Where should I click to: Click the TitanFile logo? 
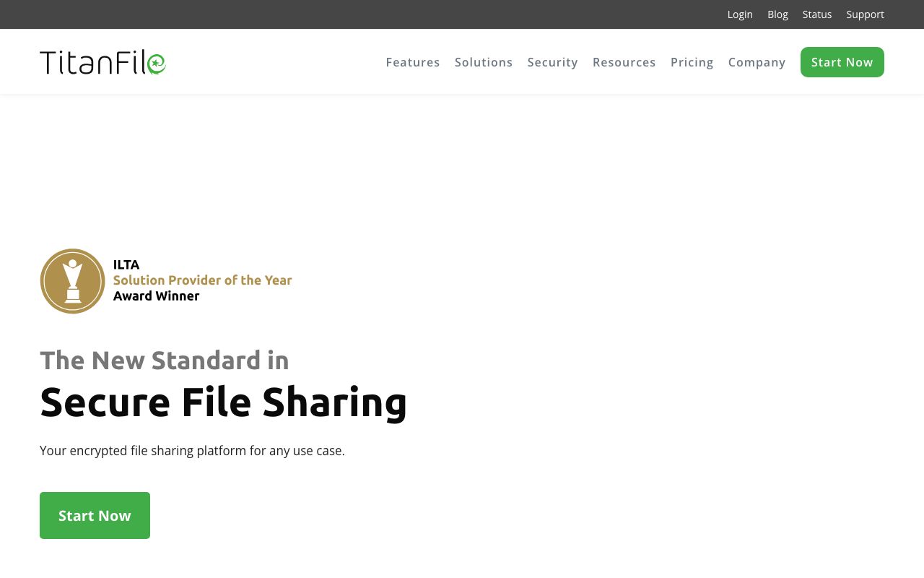(103, 62)
